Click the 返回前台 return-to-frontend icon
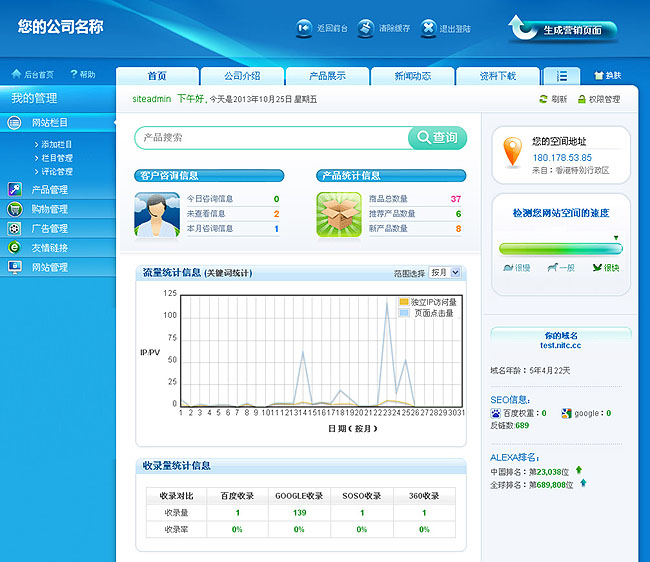This screenshot has width=650, height=562. (304, 29)
